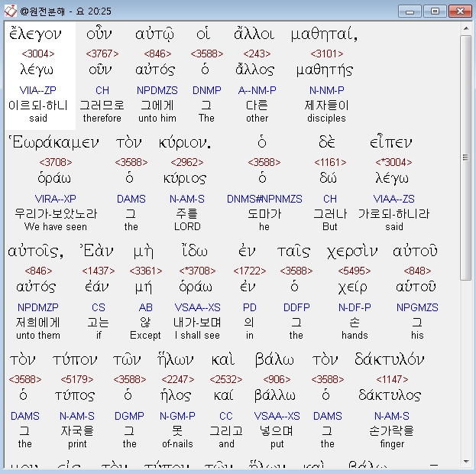This screenshot has width=476, height=474.
Task: Click parsing code NPDMZS
Action: [157, 90]
